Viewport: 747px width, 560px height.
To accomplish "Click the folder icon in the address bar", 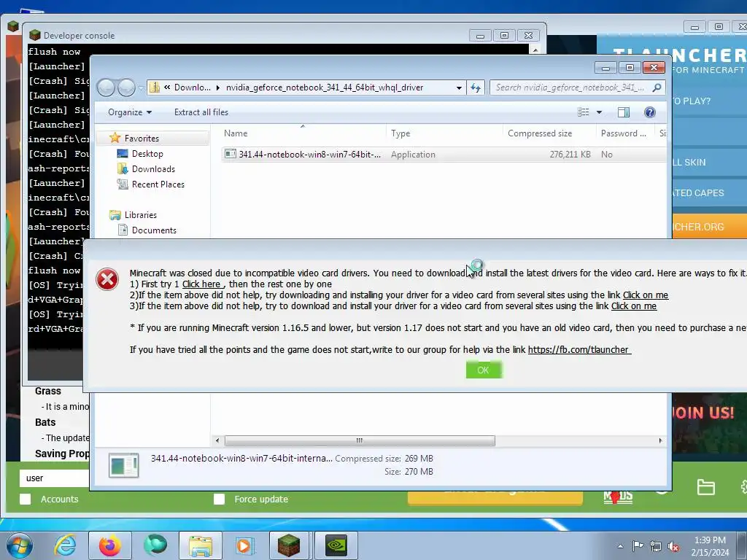I will click(155, 87).
